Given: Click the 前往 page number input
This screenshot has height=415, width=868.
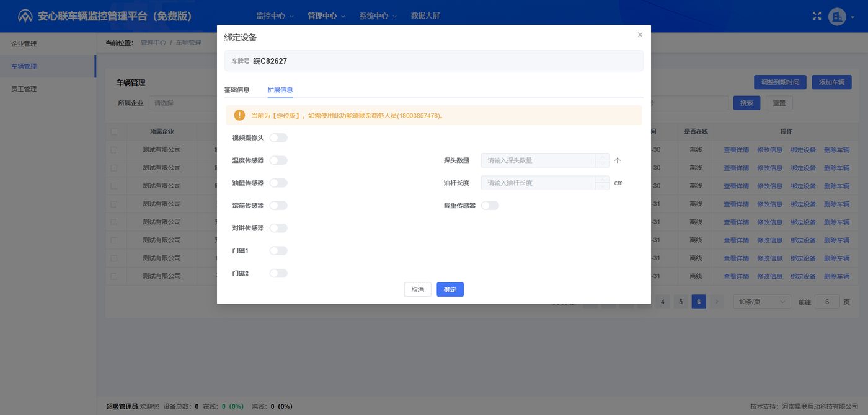Looking at the screenshot, I should point(827,302).
